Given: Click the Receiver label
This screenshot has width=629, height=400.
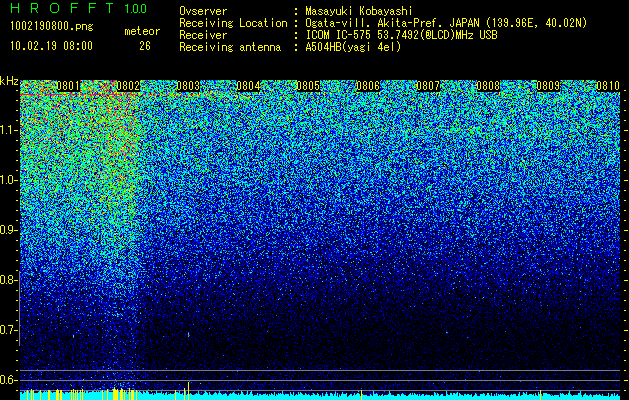Looking at the screenshot, I should [203, 35].
